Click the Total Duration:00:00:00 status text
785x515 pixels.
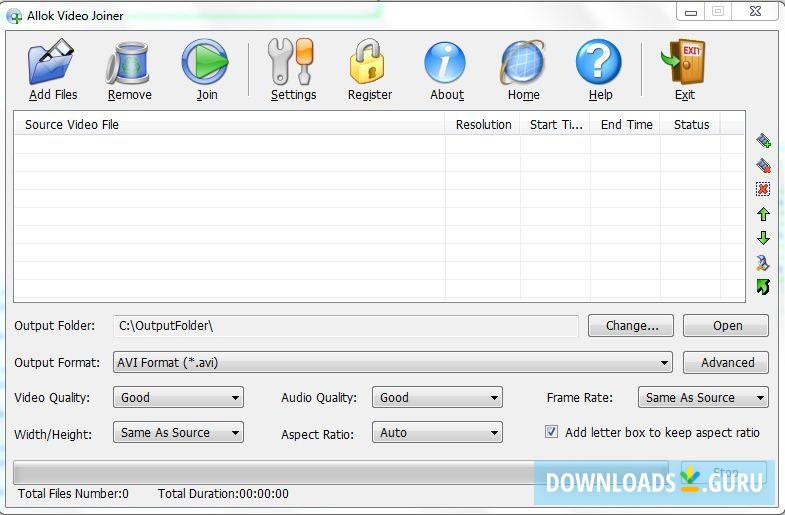coord(223,493)
